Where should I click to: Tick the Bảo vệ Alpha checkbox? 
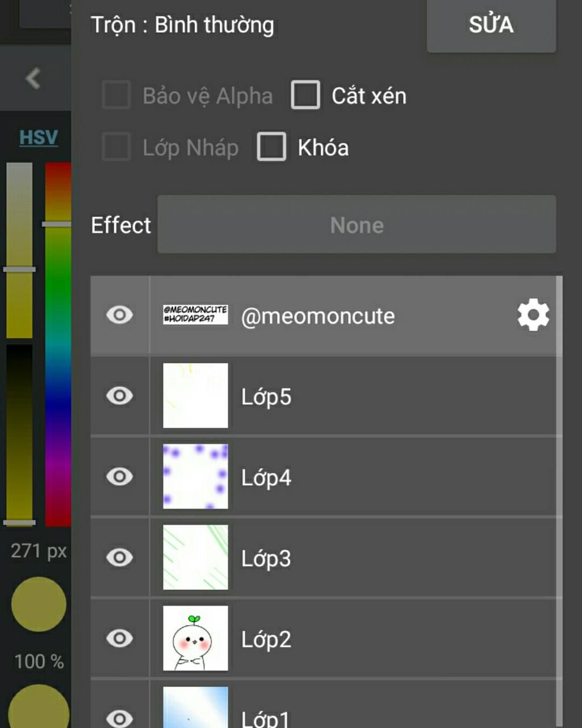pyautogui.click(x=116, y=94)
